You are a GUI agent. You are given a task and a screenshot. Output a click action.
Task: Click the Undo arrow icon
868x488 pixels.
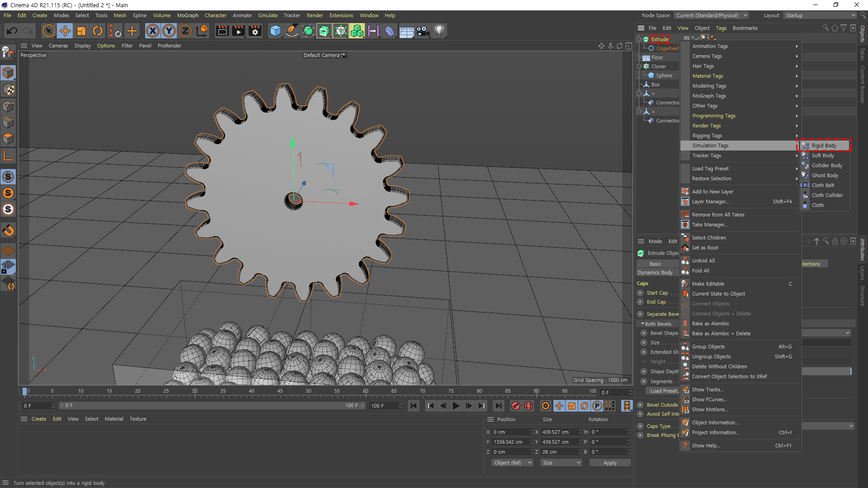pos(12,31)
